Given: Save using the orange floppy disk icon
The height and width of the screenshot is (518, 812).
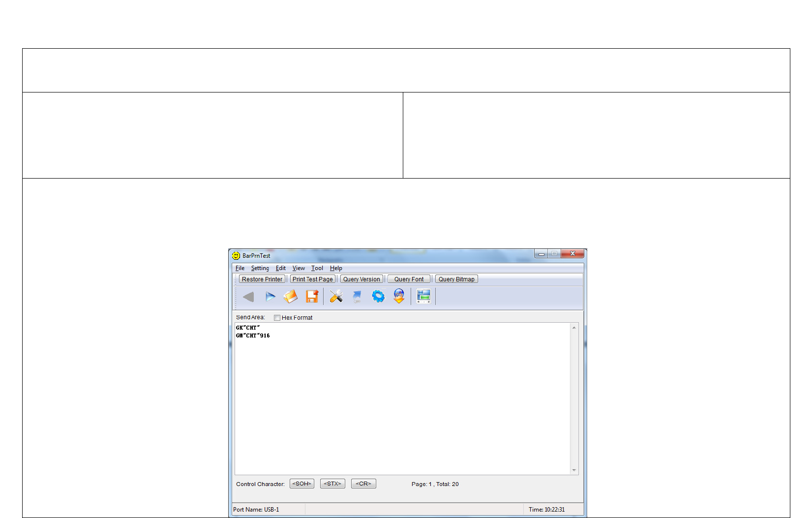Looking at the screenshot, I should point(312,296).
